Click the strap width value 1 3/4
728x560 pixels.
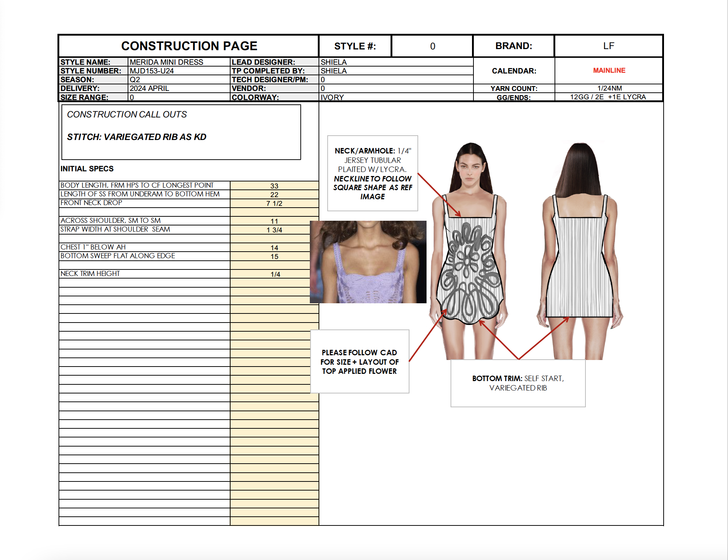pyautogui.click(x=274, y=230)
